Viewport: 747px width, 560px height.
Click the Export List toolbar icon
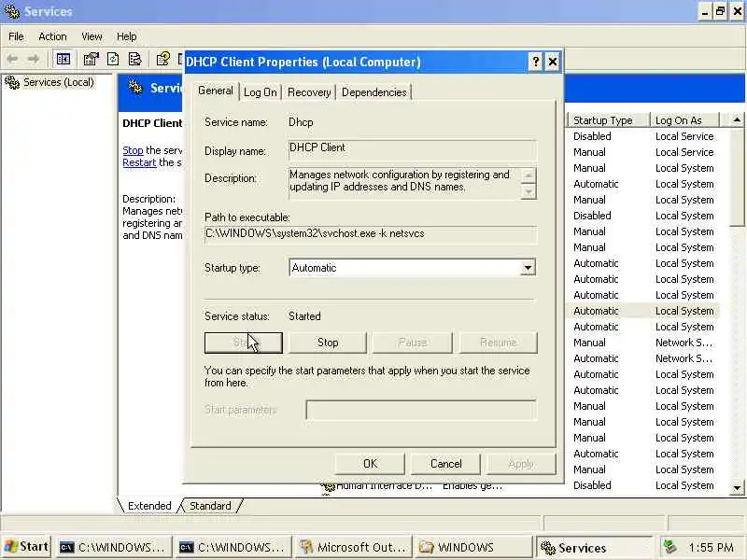[x=134, y=59]
